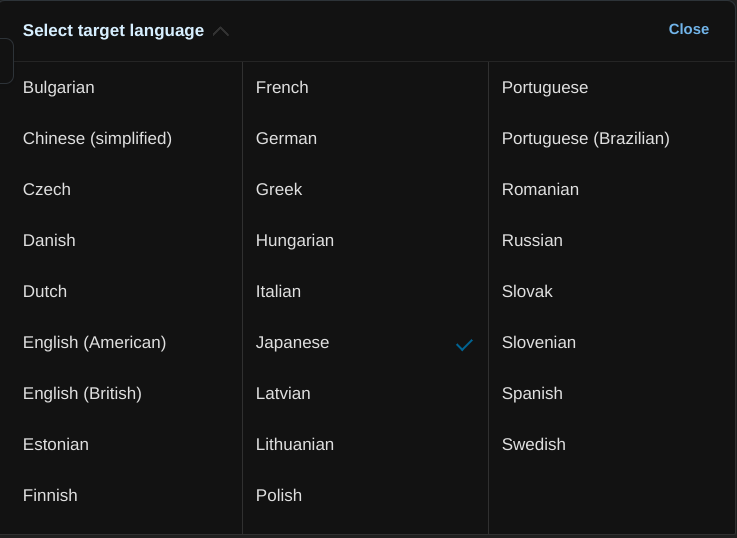Screen dimensions: 737x538
Task: Pick Czech language option
Action: (x=47, y=190)
